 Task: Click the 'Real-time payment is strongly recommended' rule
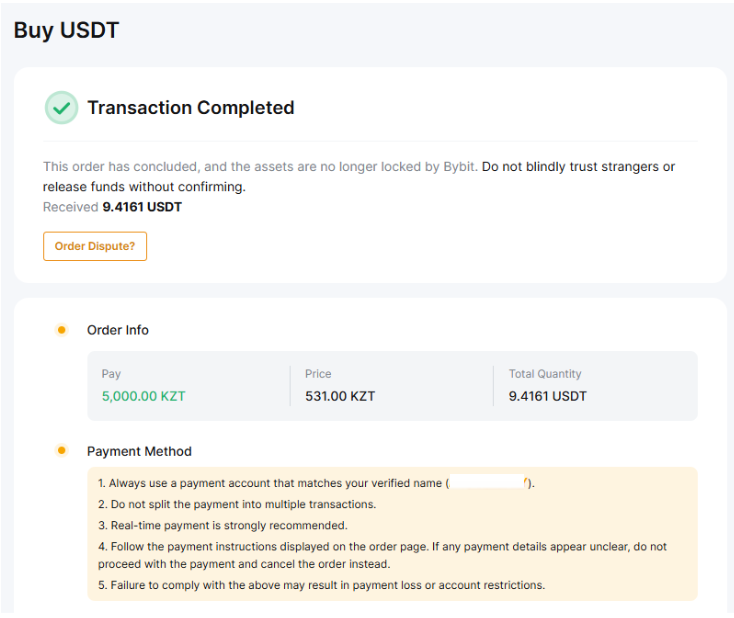[x=223, y=525]
